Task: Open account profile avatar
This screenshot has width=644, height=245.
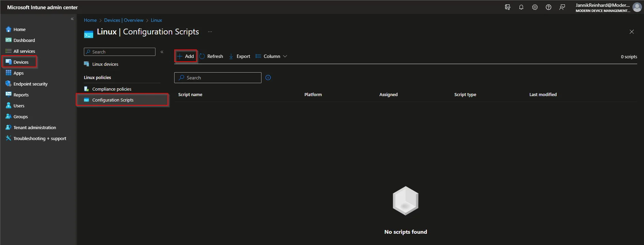Action: [637, 7]
